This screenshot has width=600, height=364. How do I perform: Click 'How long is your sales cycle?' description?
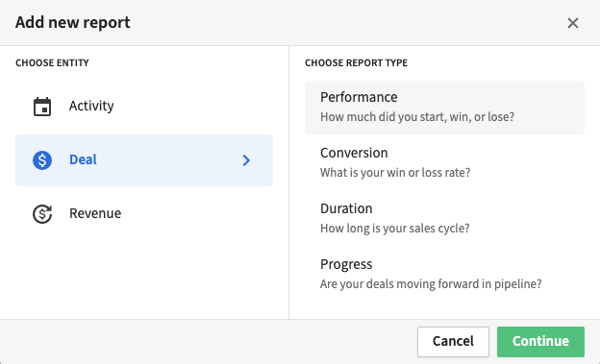point(395,229)
